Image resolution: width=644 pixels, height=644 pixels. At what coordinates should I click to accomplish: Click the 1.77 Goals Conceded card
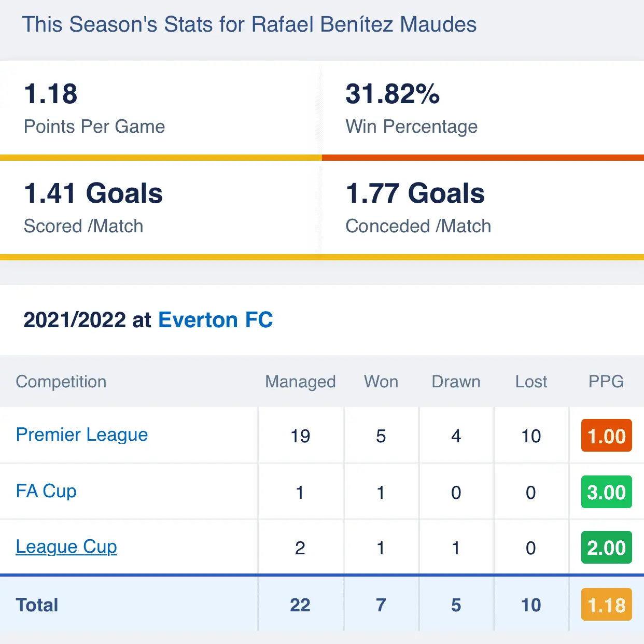pyautogui.click(x=482, y=207)
